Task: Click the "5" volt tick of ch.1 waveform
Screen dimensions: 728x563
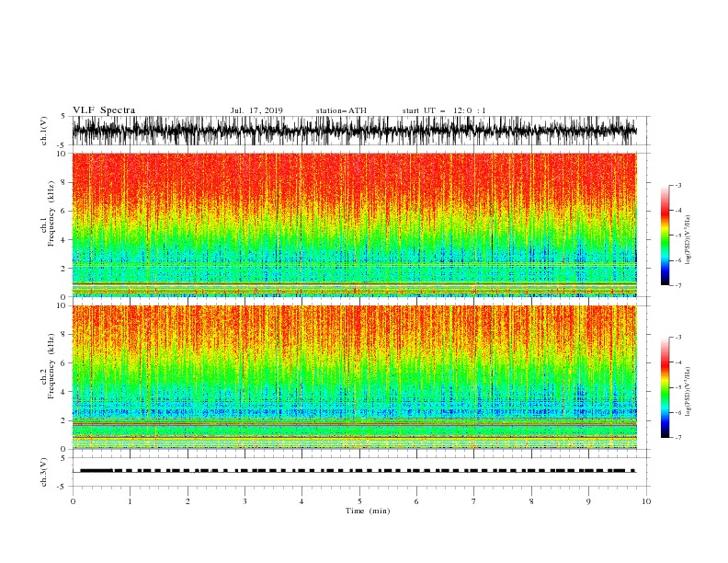Action: (63, 116)
